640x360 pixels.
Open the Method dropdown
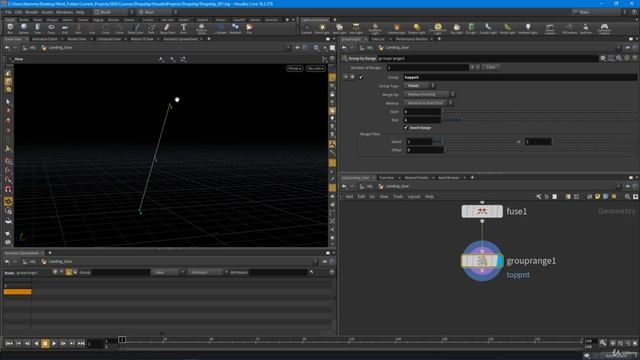tap(428, 103)
